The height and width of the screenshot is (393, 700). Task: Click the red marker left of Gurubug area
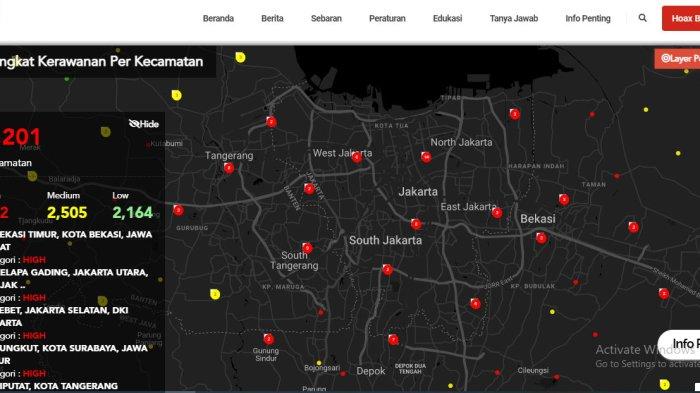[x=178, y=210]
